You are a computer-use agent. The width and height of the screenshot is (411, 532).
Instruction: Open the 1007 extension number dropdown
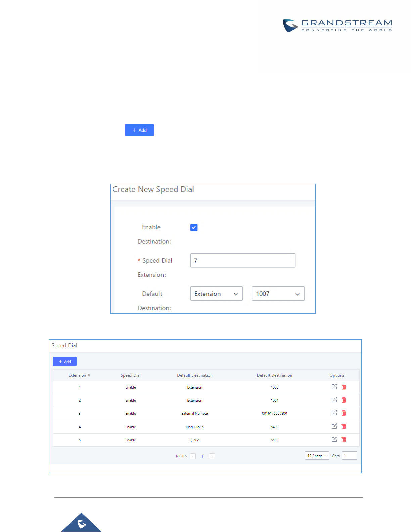pyautogui.click(x=278, y=294)
